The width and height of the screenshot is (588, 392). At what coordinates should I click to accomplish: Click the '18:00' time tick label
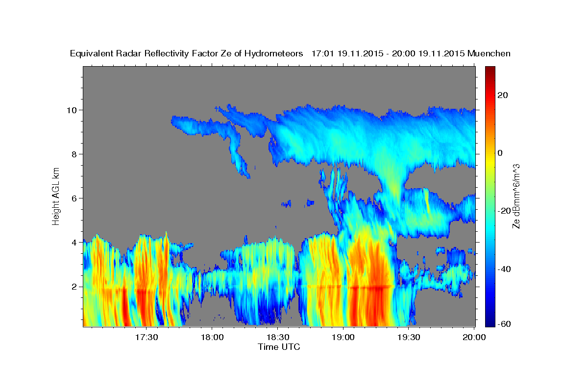pos(212,338)
